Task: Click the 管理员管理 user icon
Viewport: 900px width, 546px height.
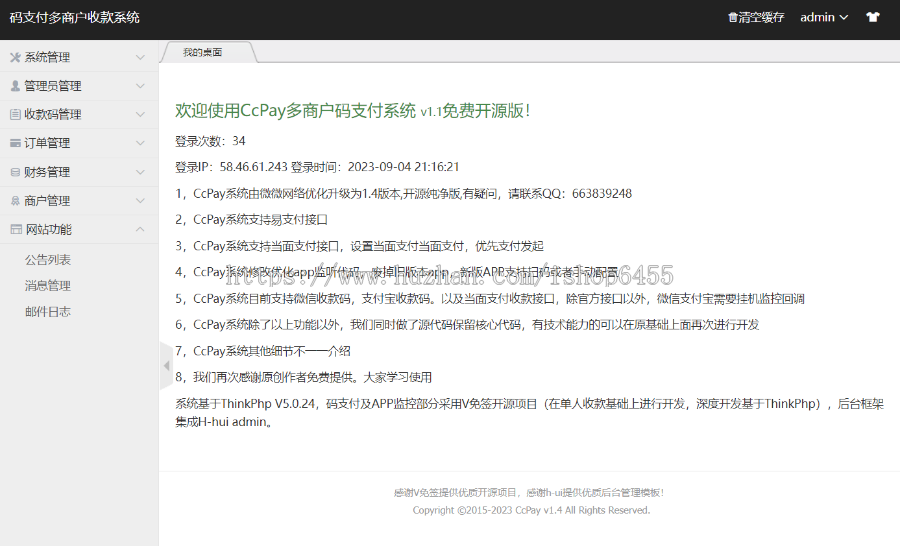Action: click(x=15, y=86)
